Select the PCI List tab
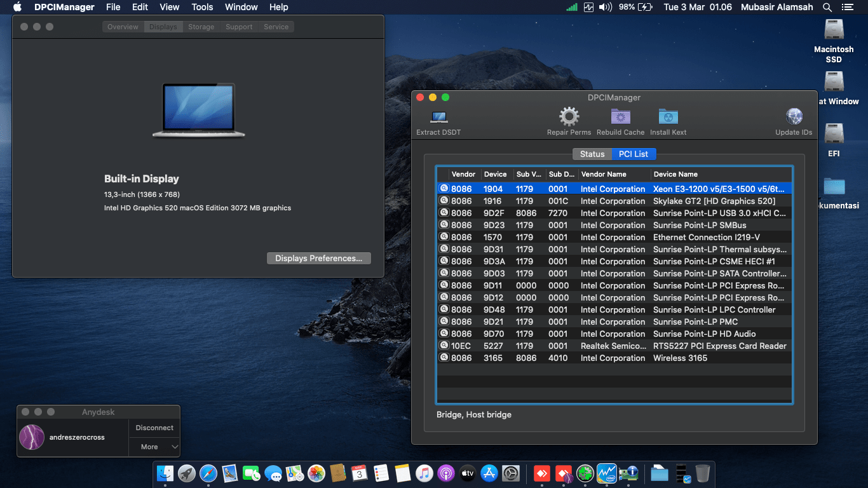Image resolution: width=868 pixels, height=488 pixels. point(634,154)
